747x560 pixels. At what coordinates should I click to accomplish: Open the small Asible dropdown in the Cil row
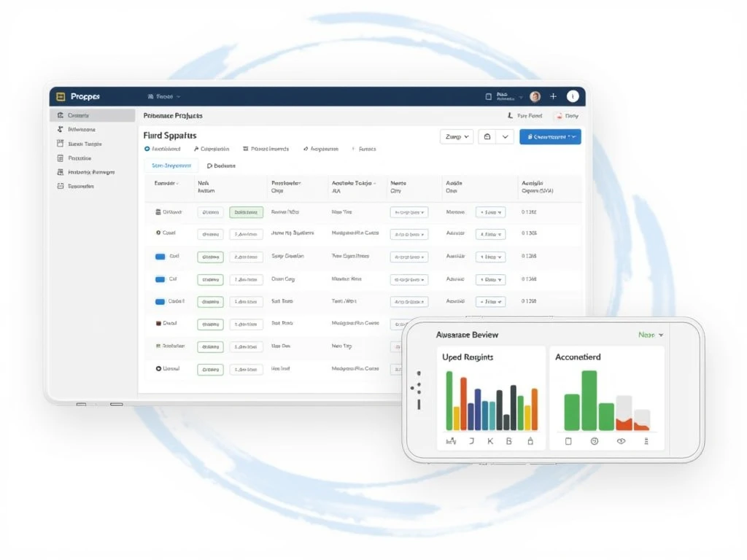491,279
